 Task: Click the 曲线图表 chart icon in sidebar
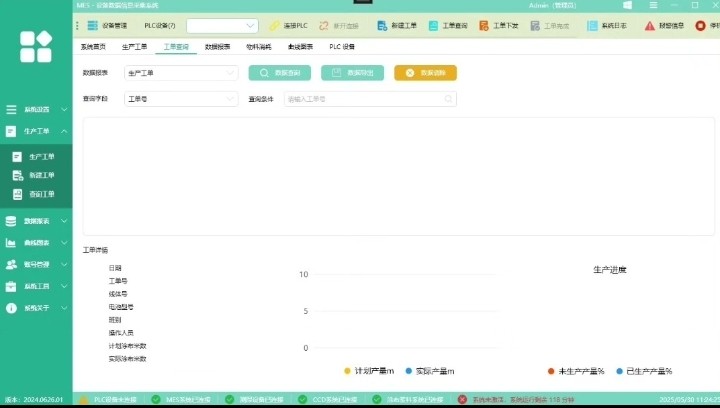(x=11, y=243)
